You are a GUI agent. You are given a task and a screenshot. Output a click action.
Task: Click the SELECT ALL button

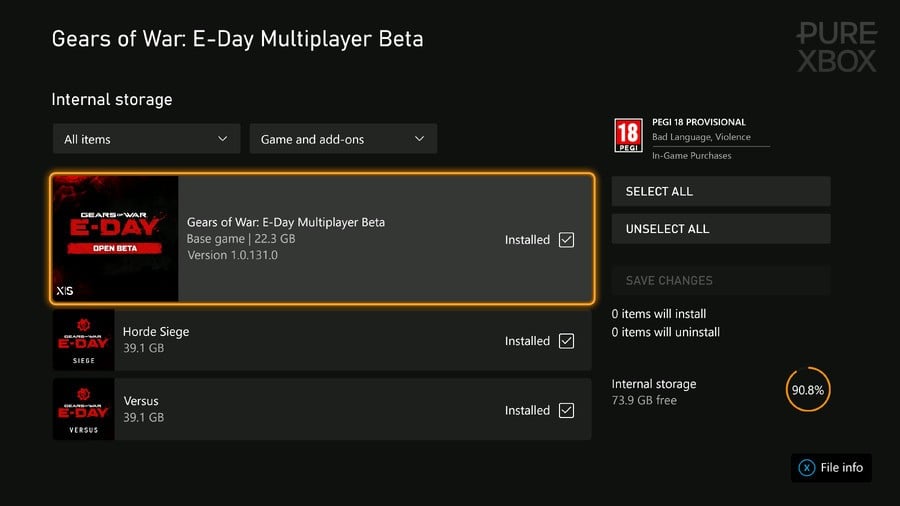tap(721, 191)
